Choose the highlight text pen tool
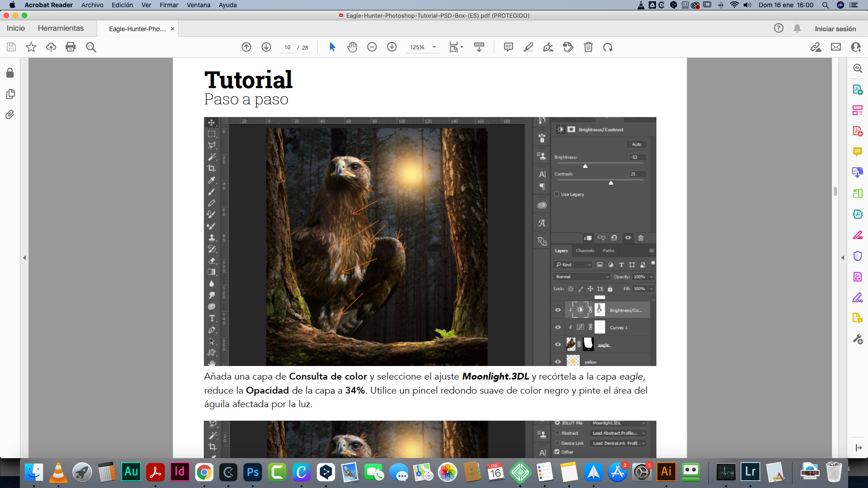This screenshot has width=868, height=488. (528, 47)
